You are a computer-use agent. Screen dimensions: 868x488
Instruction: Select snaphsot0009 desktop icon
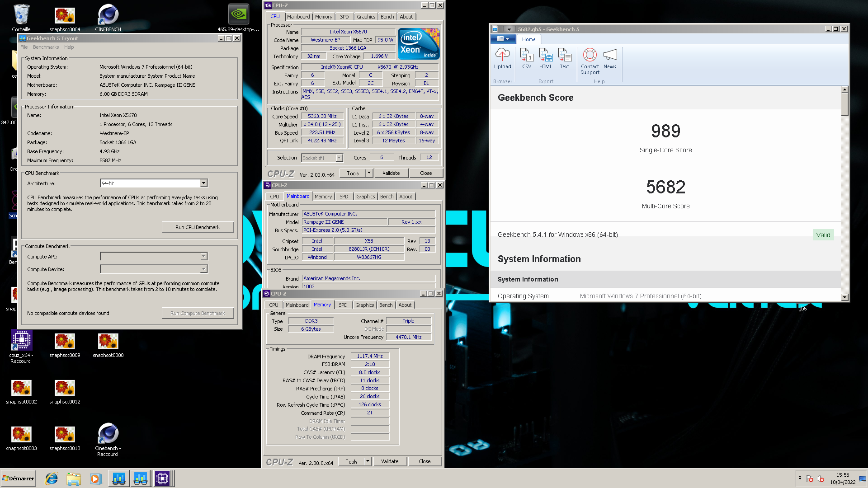coord(65,345)
